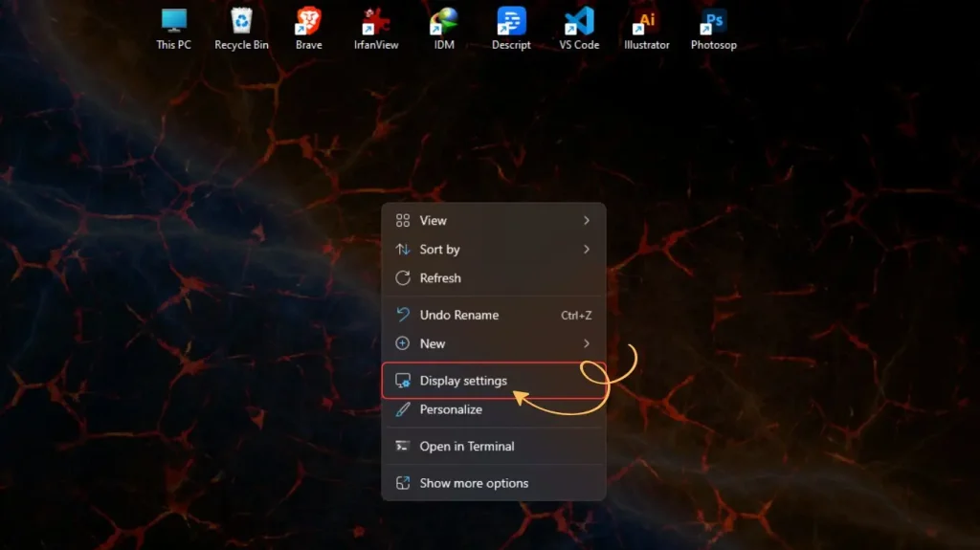Click Show more options entry
This screenshot has height=550, width=980.
[474, 483]
